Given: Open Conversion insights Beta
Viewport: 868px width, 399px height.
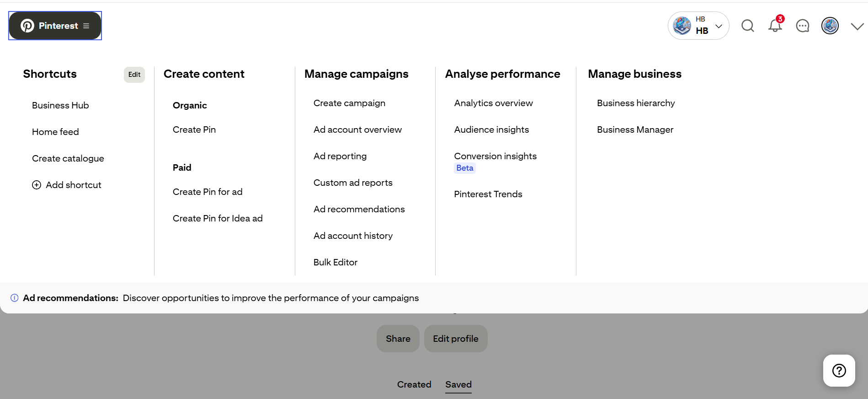Looking at the screenshot, I should click(495, 162).
